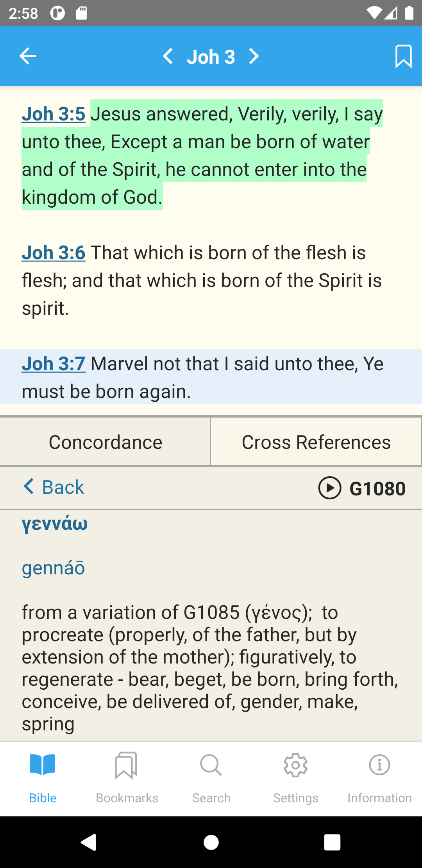Image resolution: width=422 pixels, height=868 pixels.
Task: Open the Joh 3:5 verse link
Action: click(x=54, y=114)
